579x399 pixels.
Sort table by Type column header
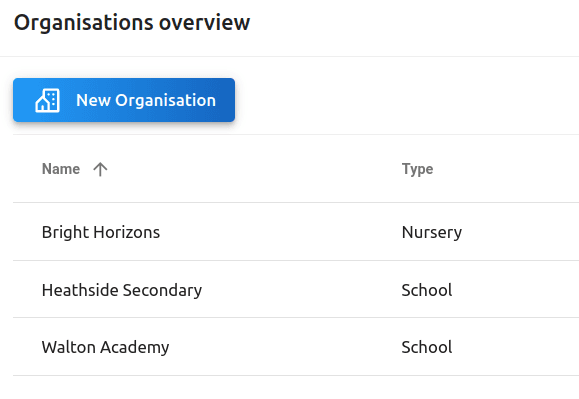click(417, 169)
